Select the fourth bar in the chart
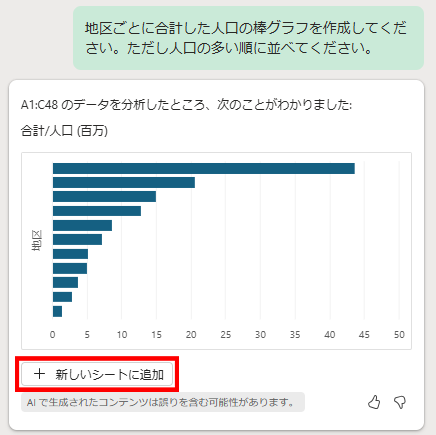Screen dimensions: 436x435 click(97, 211)
